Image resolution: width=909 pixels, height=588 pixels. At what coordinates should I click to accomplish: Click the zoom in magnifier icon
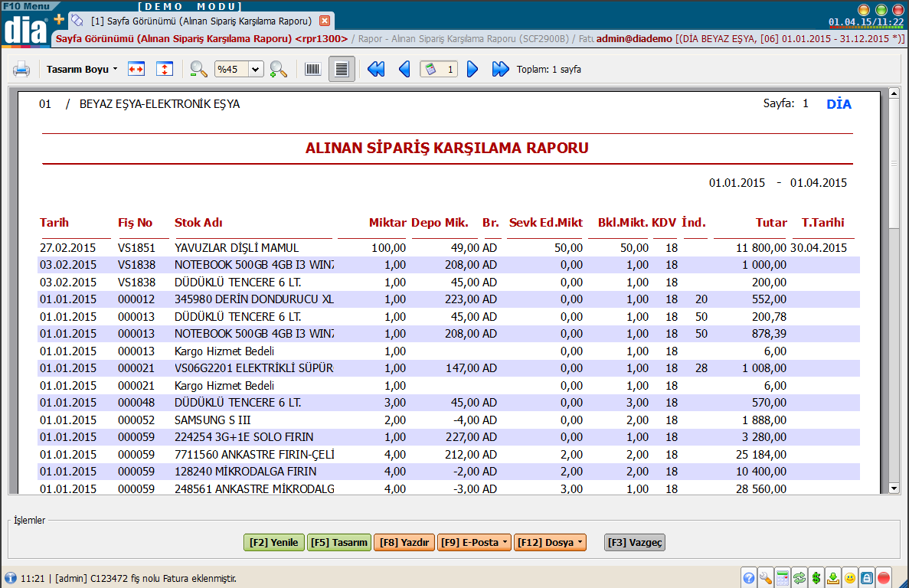[279, 70]
